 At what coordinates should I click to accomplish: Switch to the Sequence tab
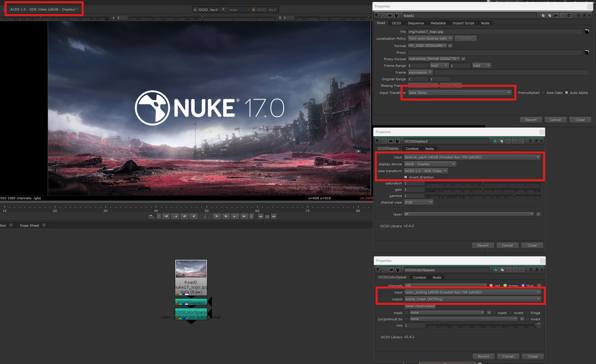pos(416,23)
